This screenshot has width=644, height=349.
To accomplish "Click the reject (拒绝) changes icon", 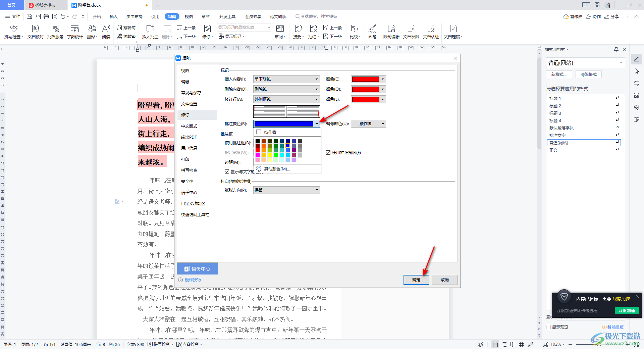I will coord(313,32).
